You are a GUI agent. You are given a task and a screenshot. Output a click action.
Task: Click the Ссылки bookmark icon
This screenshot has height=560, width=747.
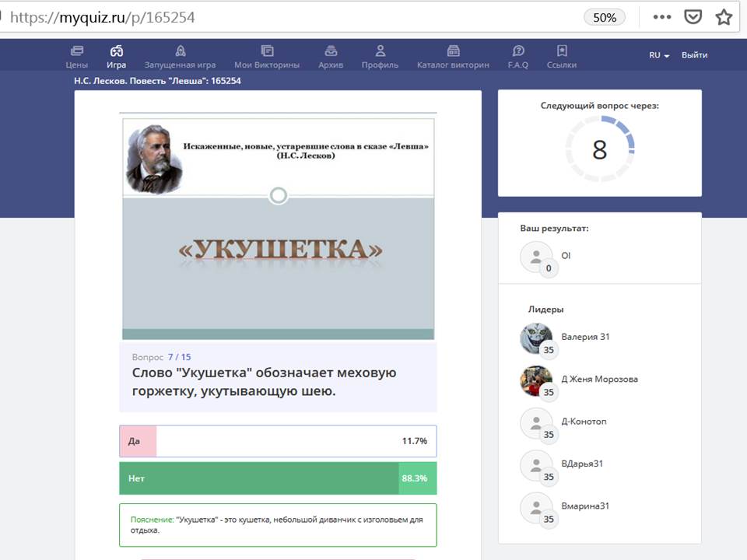click(562, 51)
